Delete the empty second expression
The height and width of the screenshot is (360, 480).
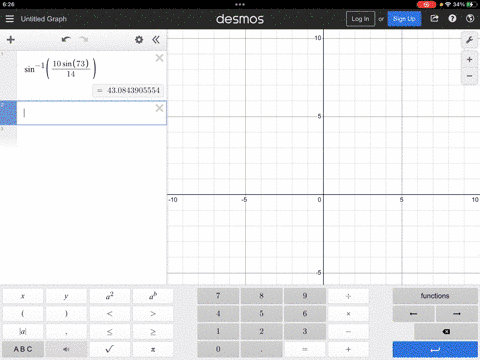159,108
